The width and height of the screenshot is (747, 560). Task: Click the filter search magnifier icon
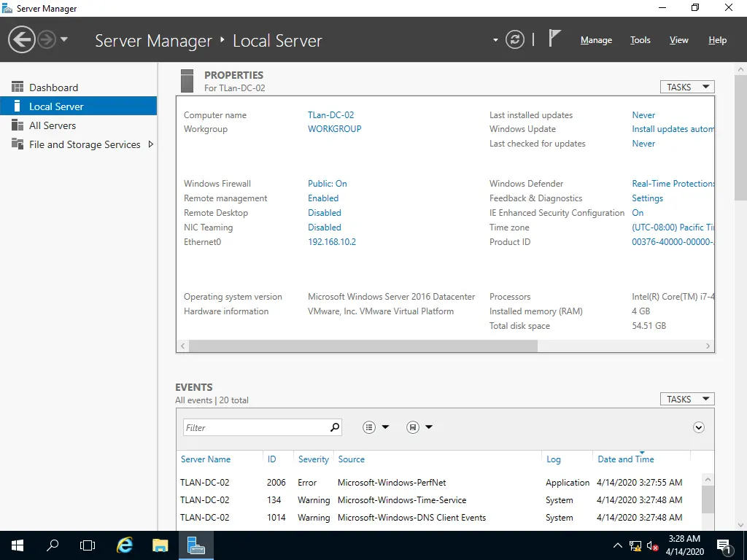pos(335,427)
